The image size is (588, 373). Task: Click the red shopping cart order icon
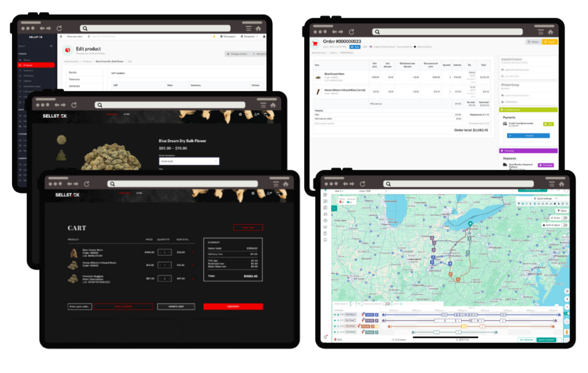[x=315, y=42]
